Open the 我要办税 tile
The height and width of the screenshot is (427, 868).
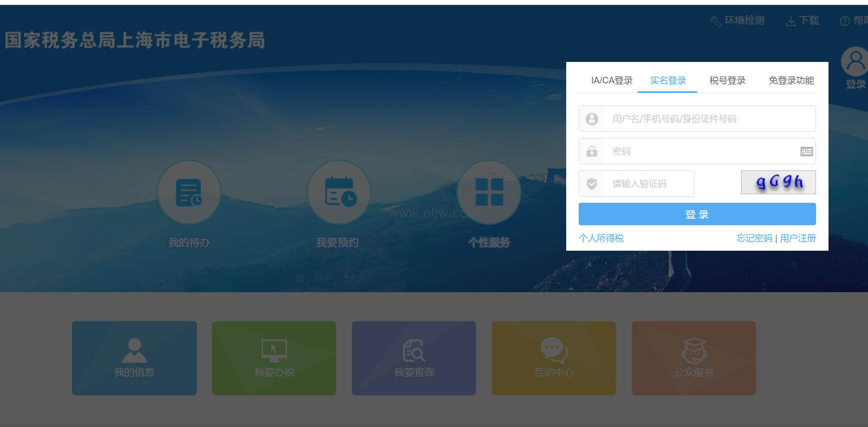point(274,358)
